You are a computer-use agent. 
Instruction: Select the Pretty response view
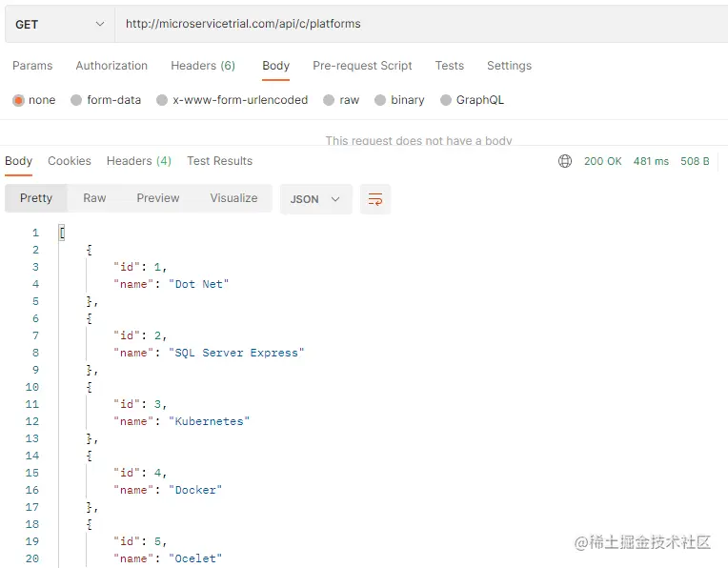(36, 198)
